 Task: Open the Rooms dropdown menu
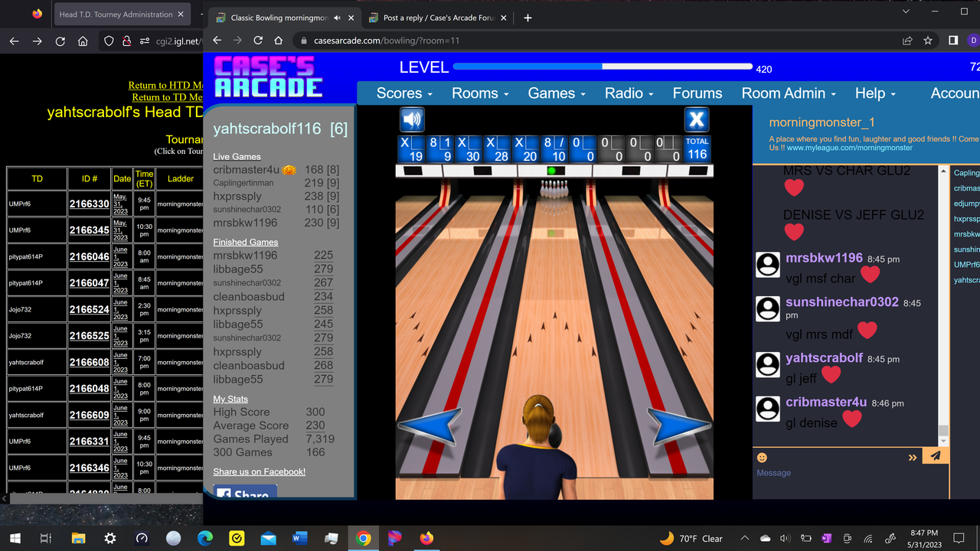click(x=480, y=93)
